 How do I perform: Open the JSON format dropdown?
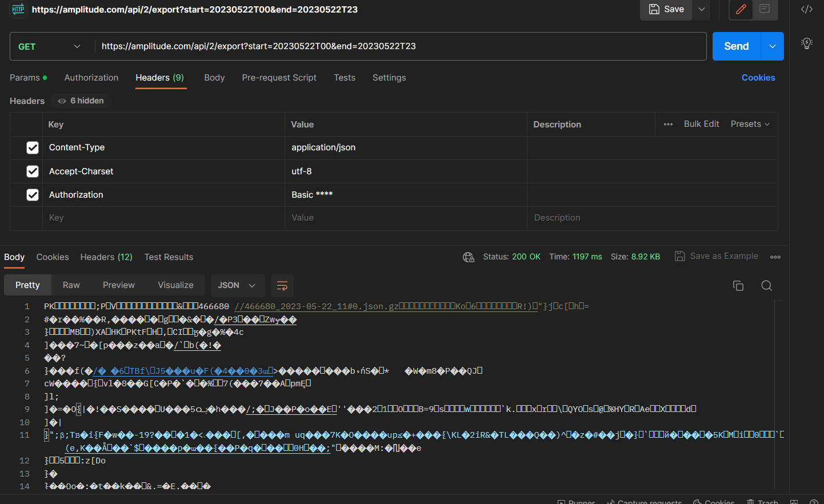pyautogui.click(x=237, y=285)
